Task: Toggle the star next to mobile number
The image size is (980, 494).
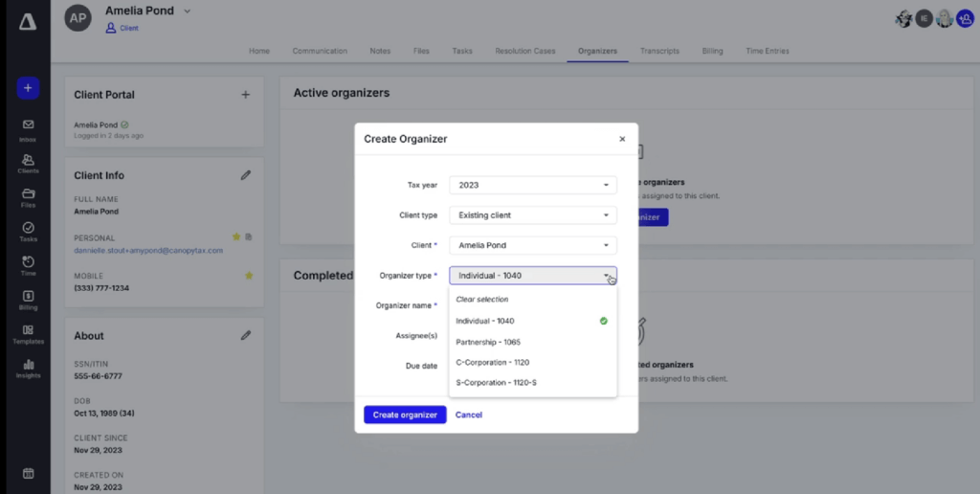Action: 249,276
